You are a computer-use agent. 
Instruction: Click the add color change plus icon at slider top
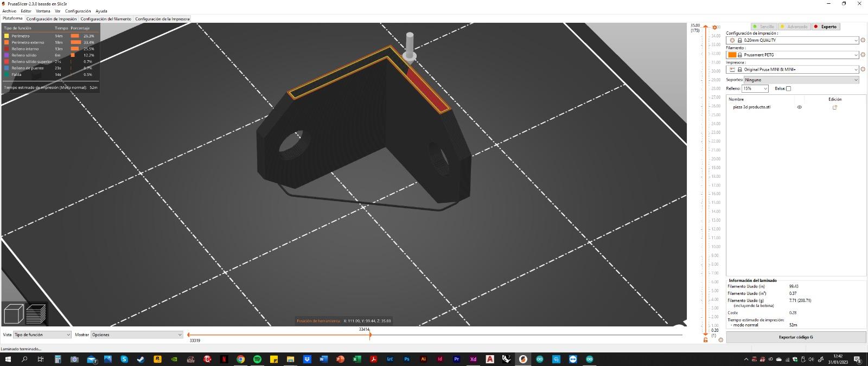[715, 27]
